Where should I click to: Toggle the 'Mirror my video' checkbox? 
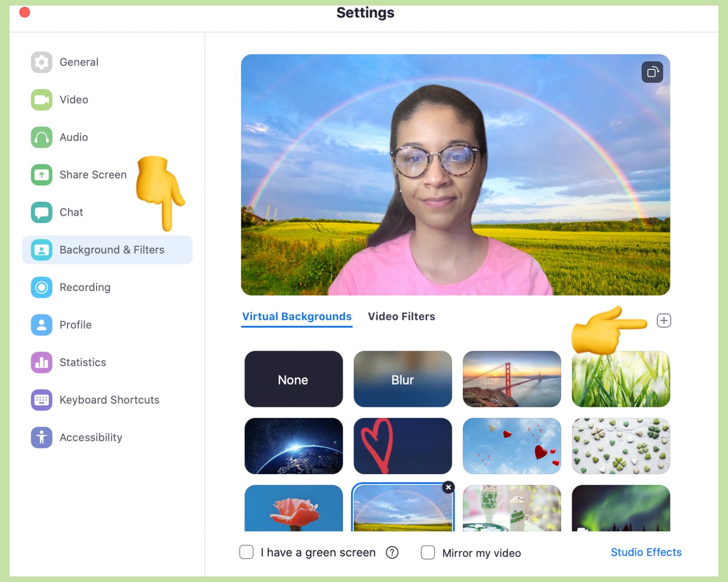point(428,553)
